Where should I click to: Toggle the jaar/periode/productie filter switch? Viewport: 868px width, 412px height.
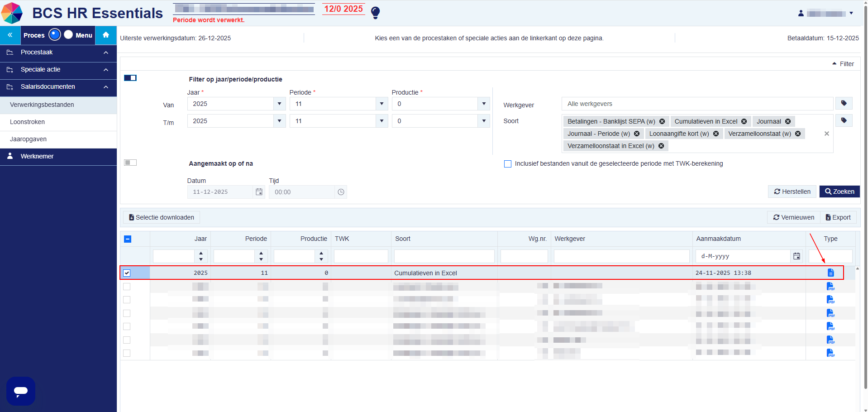(x=130, y=78)
